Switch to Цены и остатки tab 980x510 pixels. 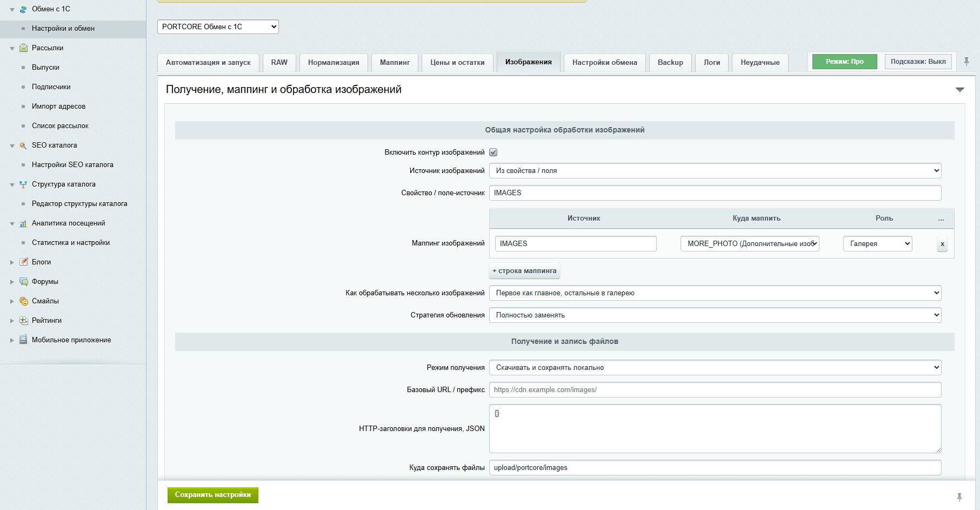(x=457, y=63)
